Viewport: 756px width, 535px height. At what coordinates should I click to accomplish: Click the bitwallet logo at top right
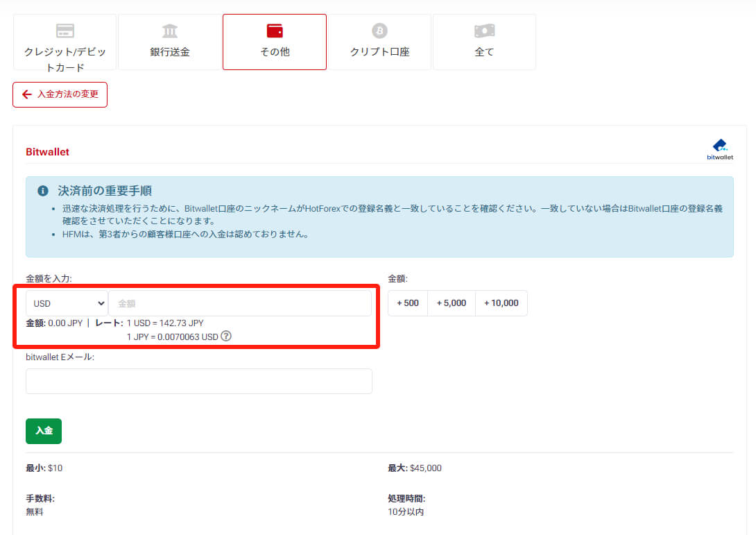click(x=719, y=149)
